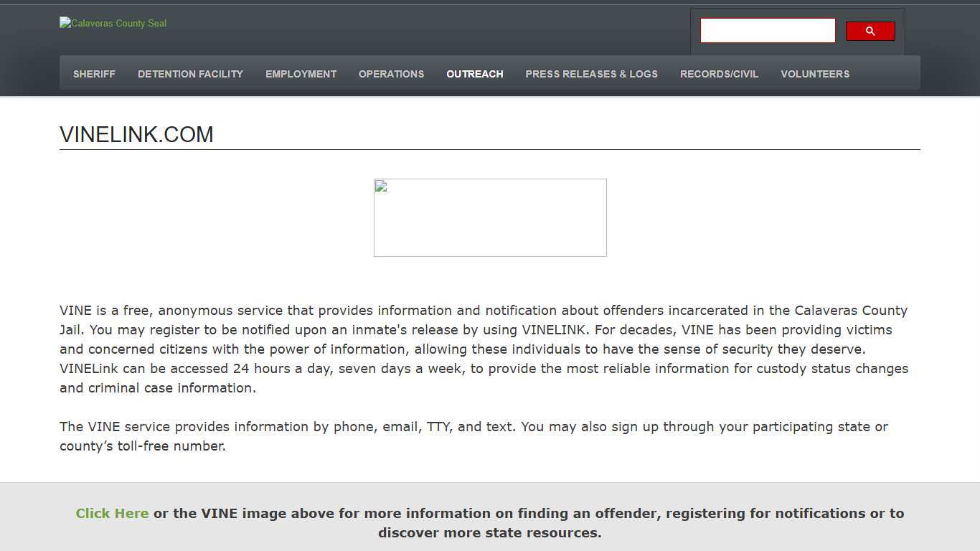Go to the Operations menu item
This screenshot has height=551, width=980.
pos(391,74)
